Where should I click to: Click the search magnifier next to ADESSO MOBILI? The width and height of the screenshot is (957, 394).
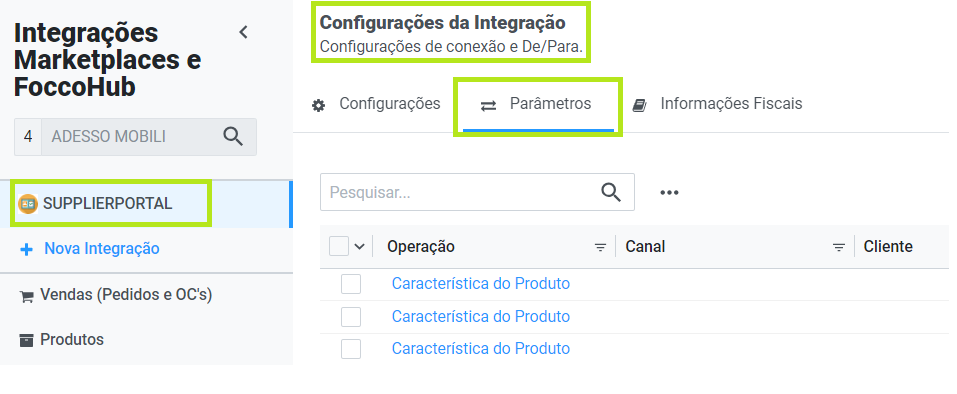click(x=233, y=136)
